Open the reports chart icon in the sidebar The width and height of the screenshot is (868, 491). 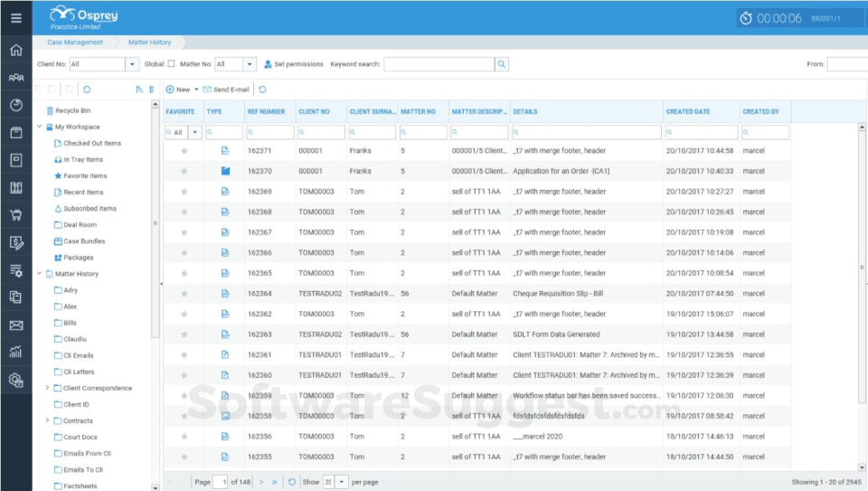click(15, 353)
